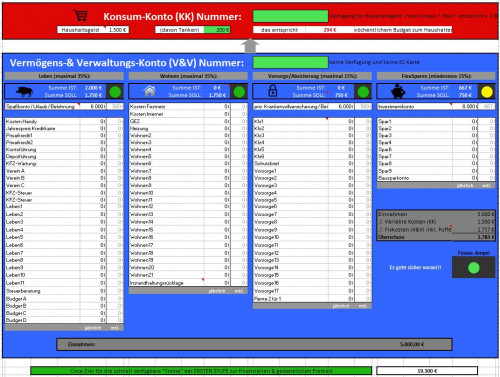Click the shopping cart icon
The height and width of the screenshot is (377, 500).
(80, 15)
